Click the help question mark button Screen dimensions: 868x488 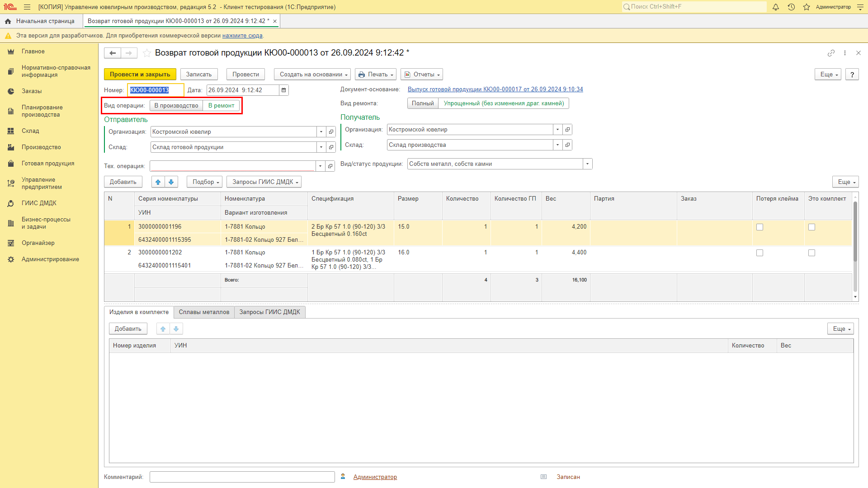pyautogui.click(x=852, y=75)
